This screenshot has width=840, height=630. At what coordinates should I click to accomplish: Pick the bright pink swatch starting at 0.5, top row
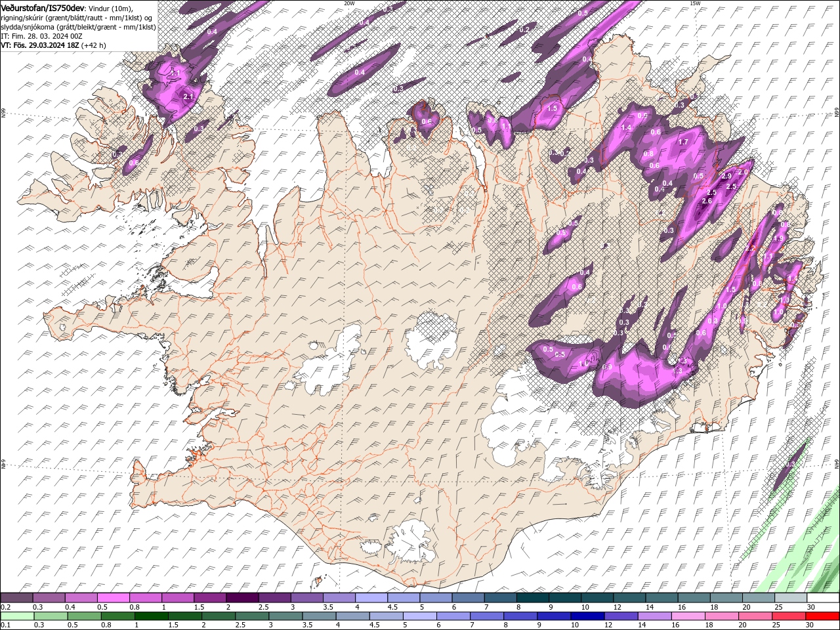tap(114, 598)
